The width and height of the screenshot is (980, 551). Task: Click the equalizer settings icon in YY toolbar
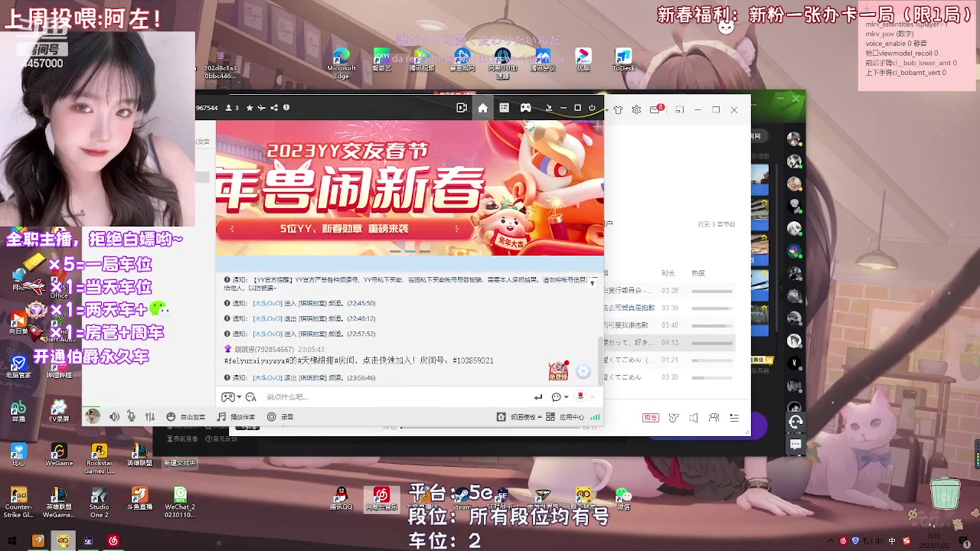(150, 417)
